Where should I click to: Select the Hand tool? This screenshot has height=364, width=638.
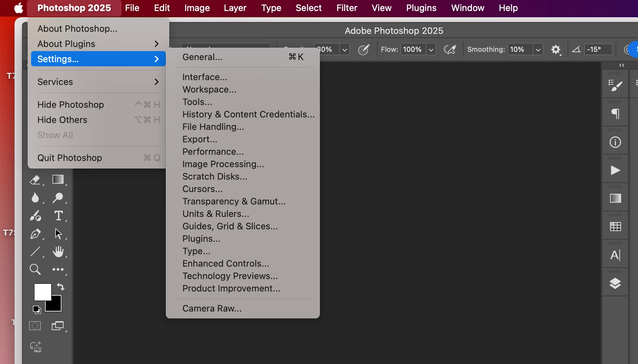[58, 251]
